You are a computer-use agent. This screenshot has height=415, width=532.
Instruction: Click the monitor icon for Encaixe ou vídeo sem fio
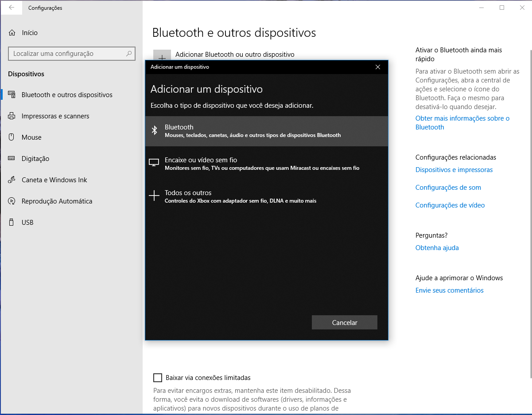click(x=154, y=163)
